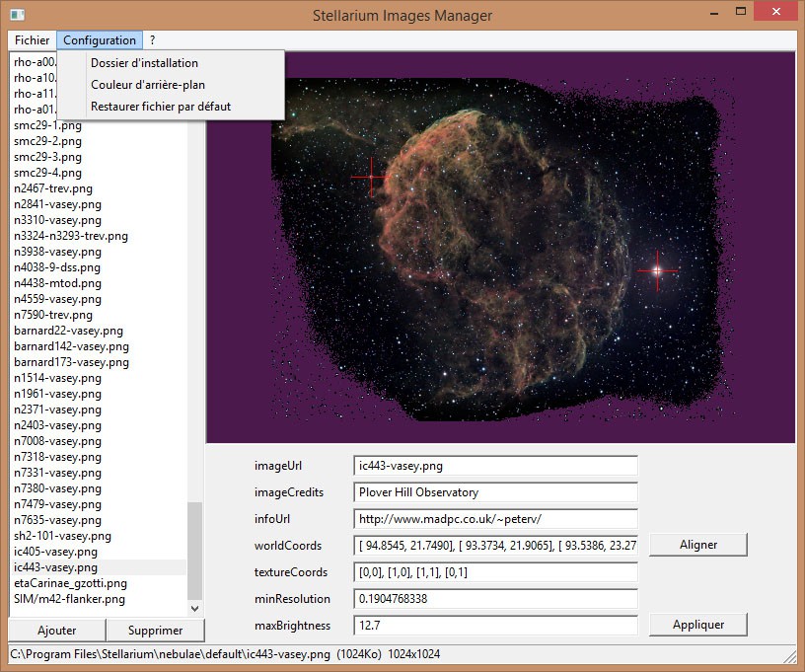Close the Configuration menu
This screenshot has width=805, height=672.
[x=100, y=40]
